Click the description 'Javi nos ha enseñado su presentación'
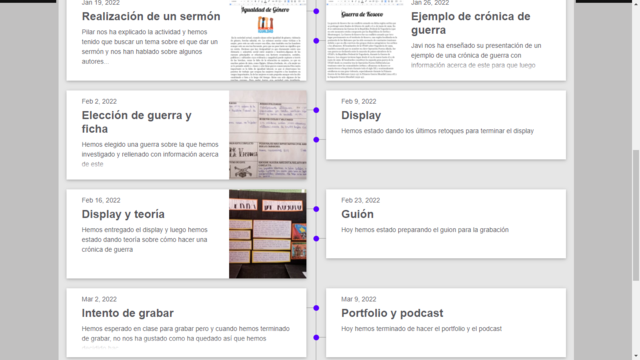This screenshot has width=640, height=360. pyautogui.click(x=476, y=55)
